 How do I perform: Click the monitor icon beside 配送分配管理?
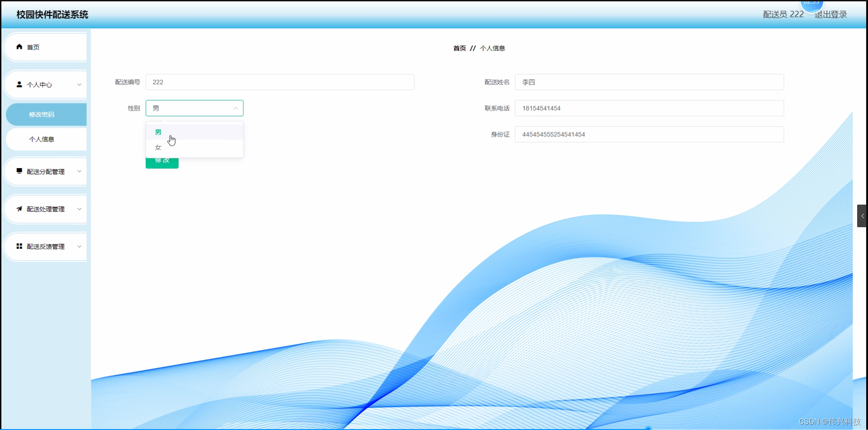tap(19, 171)
